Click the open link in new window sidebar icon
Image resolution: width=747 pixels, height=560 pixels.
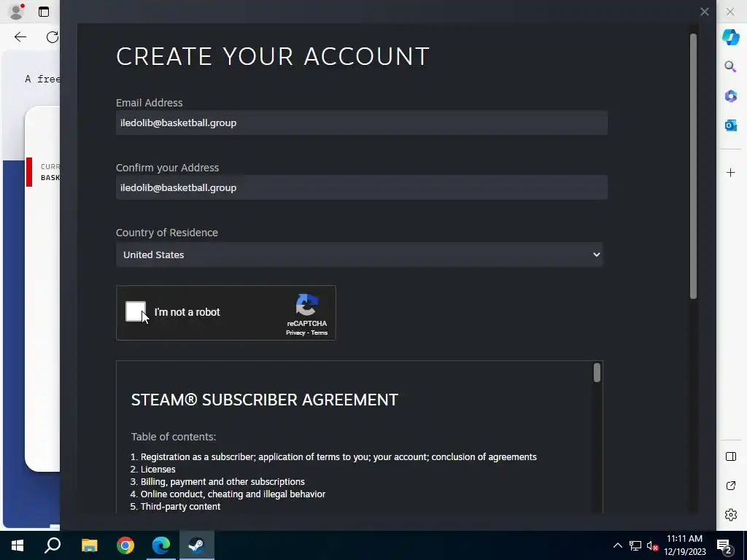730,486
